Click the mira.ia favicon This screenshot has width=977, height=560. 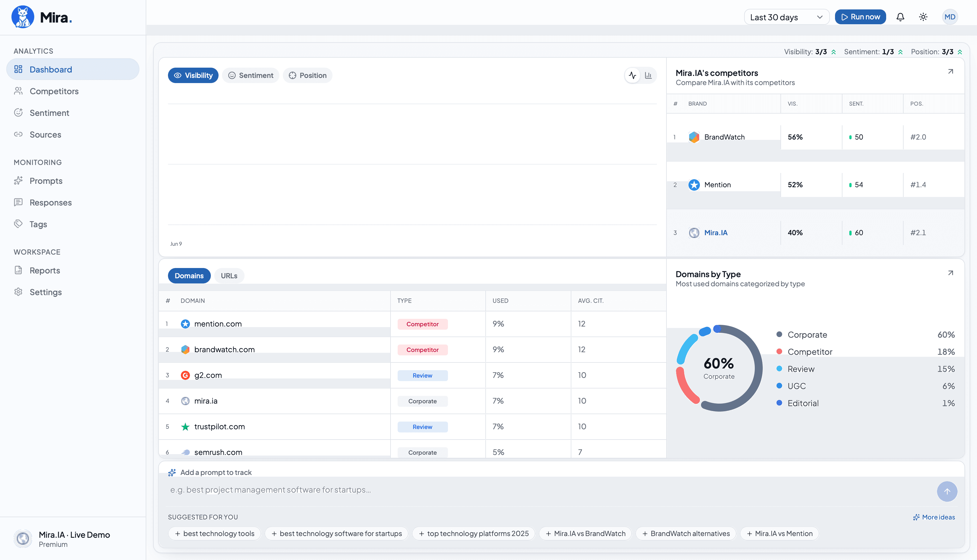pos(185,401)
